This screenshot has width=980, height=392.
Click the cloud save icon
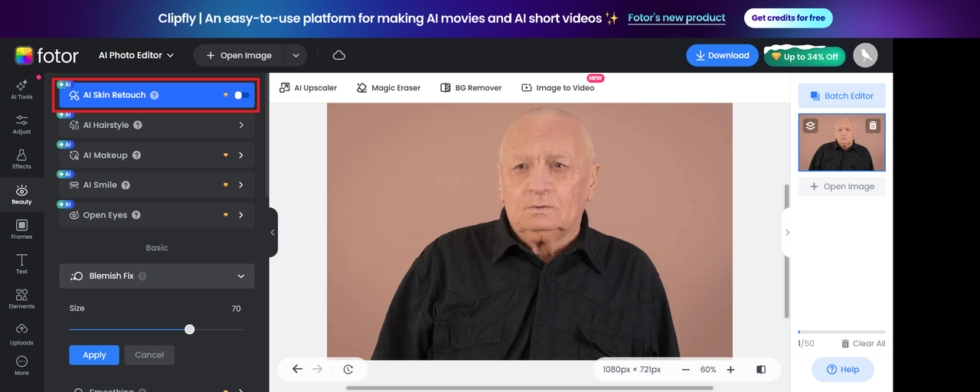pos(338,55)
